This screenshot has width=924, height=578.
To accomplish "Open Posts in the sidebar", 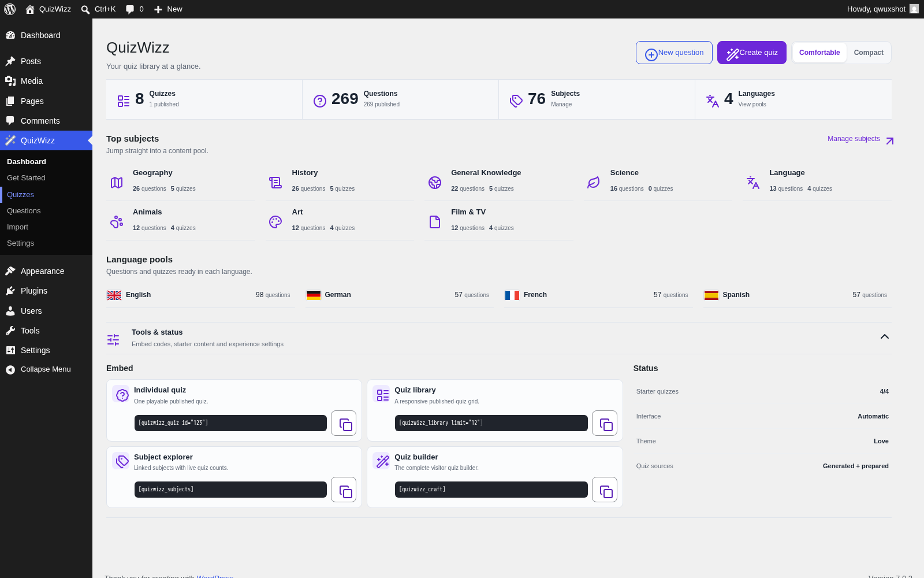I will 46,61.
